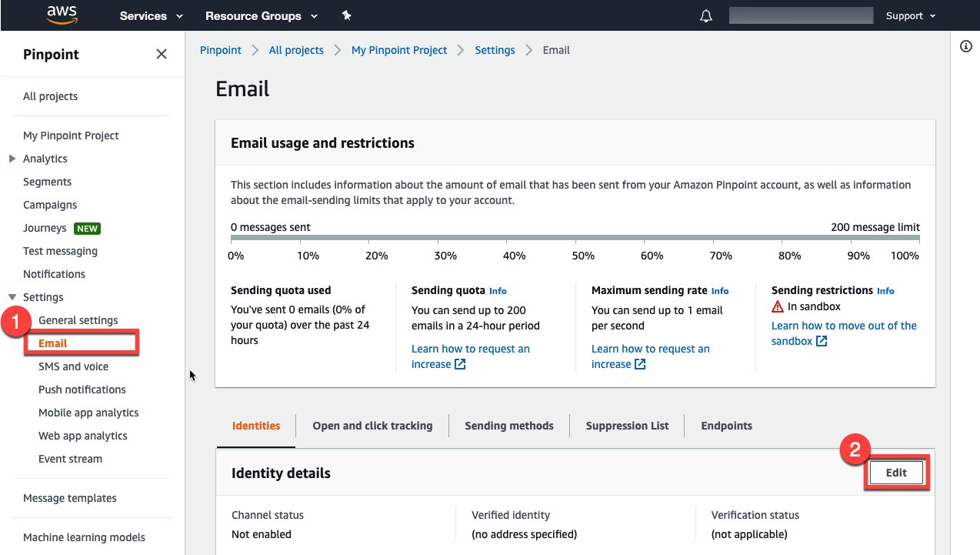Select My Pinpoint Project in sidebar
980x555 pixels.
pos(71,135)
